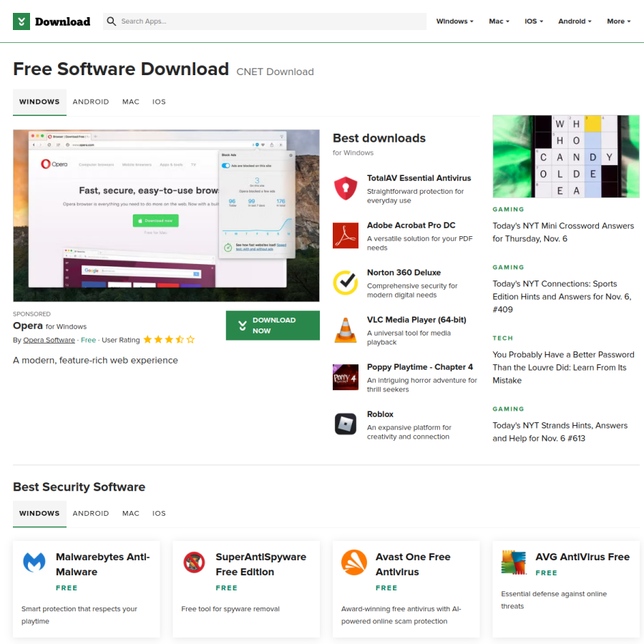
Task: Click the Malwarebytes logo icon
Action: (x=34, y=562)
